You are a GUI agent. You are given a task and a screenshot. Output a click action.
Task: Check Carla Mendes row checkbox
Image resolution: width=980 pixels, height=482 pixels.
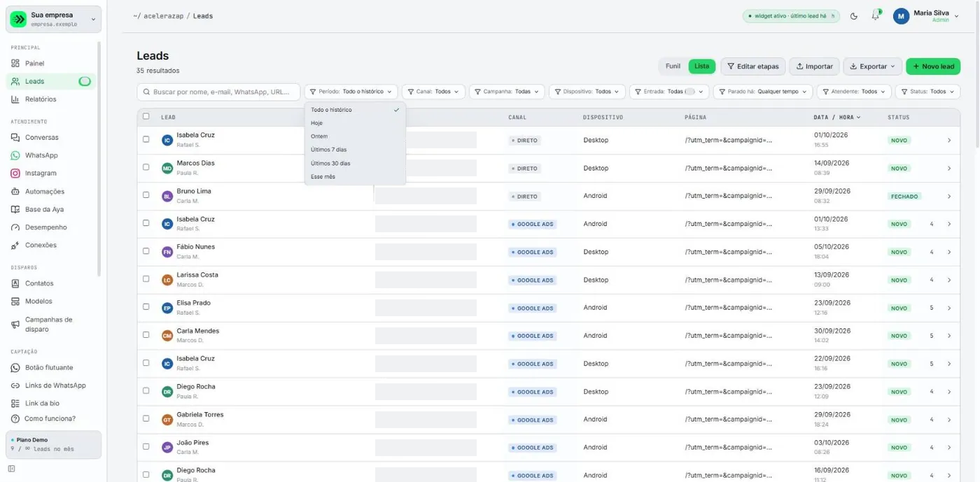click(146, 335)
